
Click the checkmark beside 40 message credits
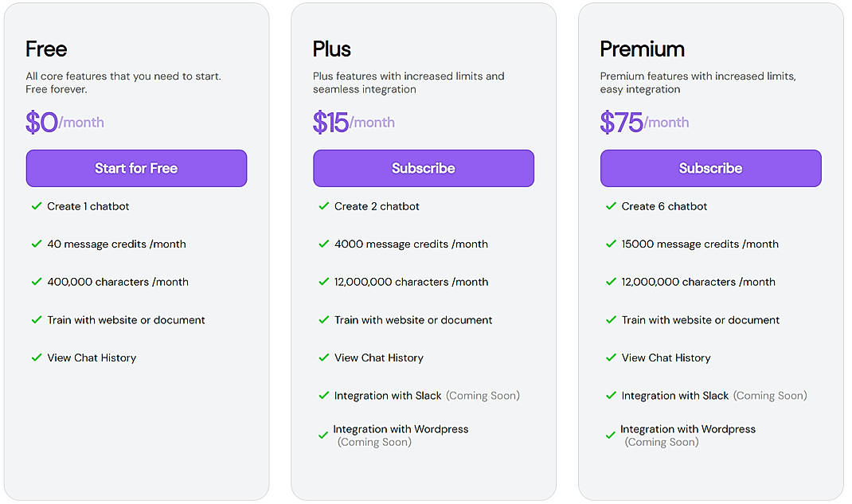37,244
